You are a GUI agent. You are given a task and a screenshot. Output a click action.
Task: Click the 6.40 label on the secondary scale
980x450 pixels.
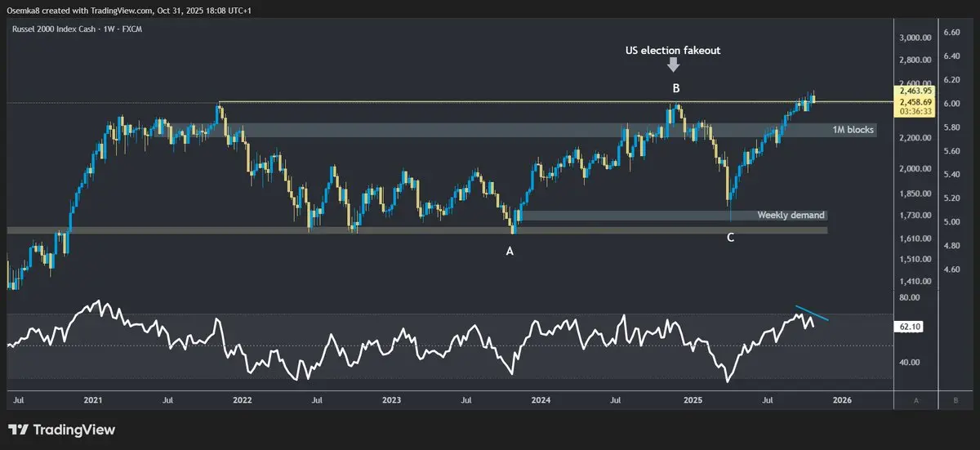[951, 56]
